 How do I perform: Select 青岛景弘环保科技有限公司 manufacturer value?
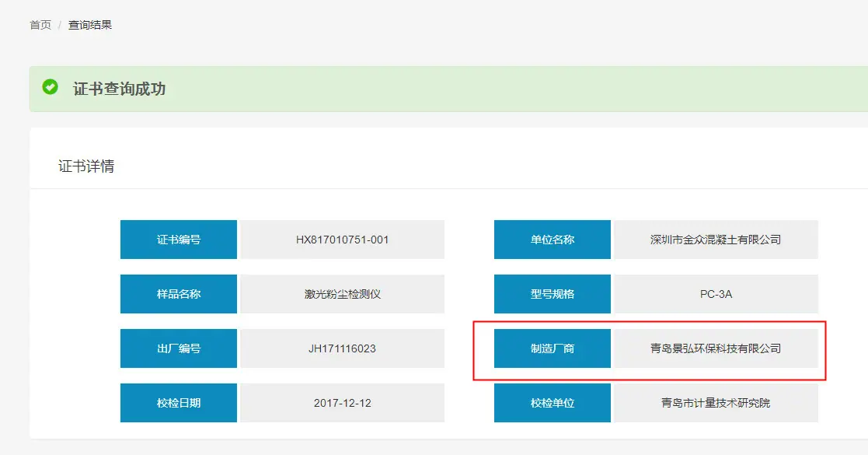(716, 348)
